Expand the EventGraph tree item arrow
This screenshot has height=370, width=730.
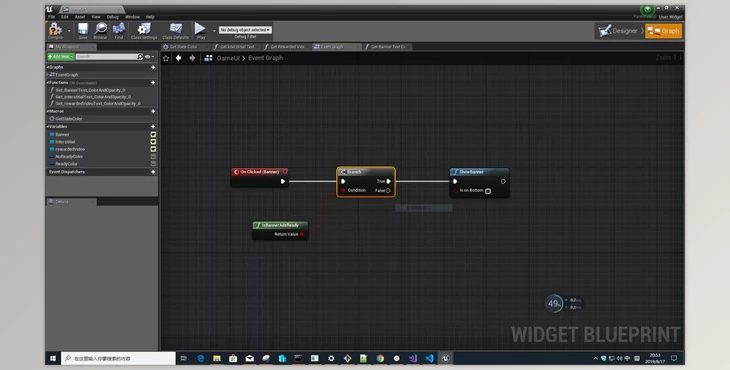pos(47,74)
